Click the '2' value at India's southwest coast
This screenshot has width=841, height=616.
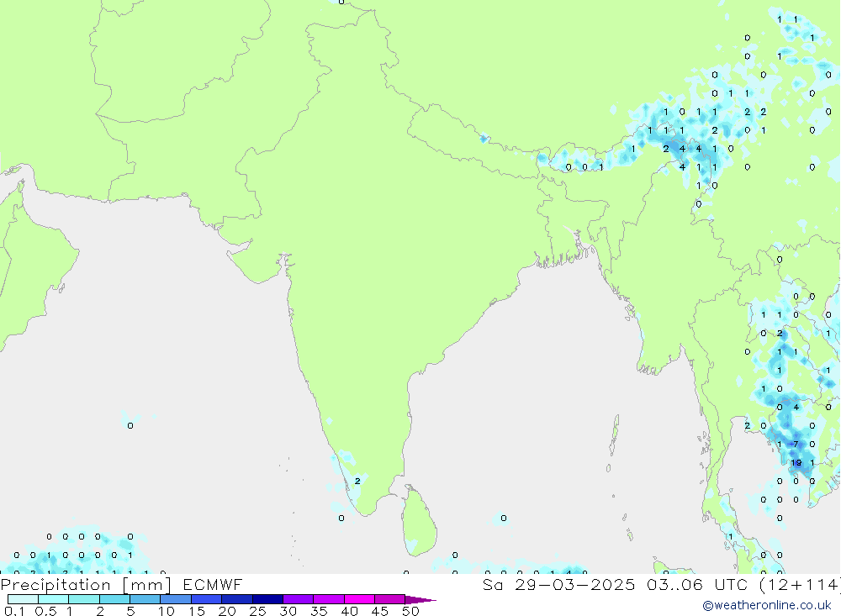pyautogui.click(x=357, y=481)
